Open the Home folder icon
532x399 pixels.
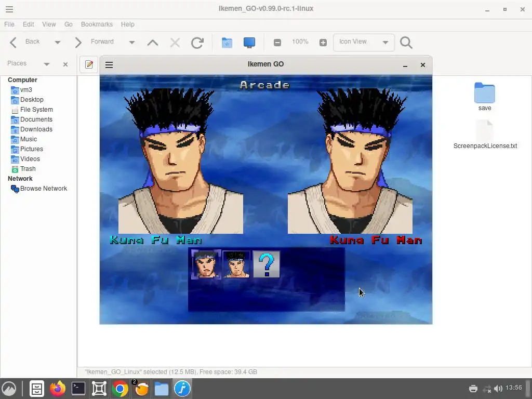(227, 43)
